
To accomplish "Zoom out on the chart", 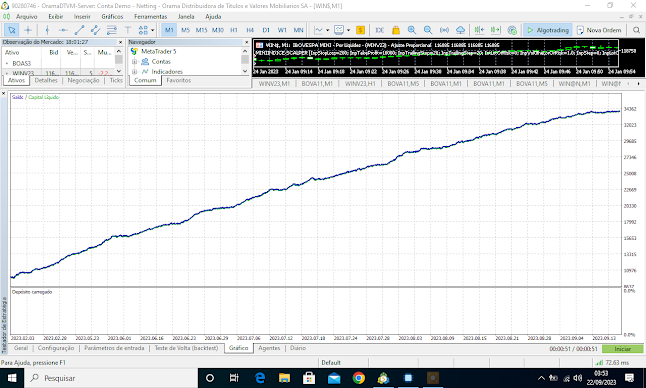I will [428, 30].
